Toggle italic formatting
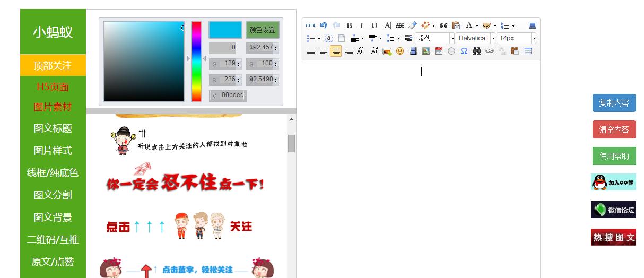The width and height of the screenshot is (644, 278). (361, 25)
